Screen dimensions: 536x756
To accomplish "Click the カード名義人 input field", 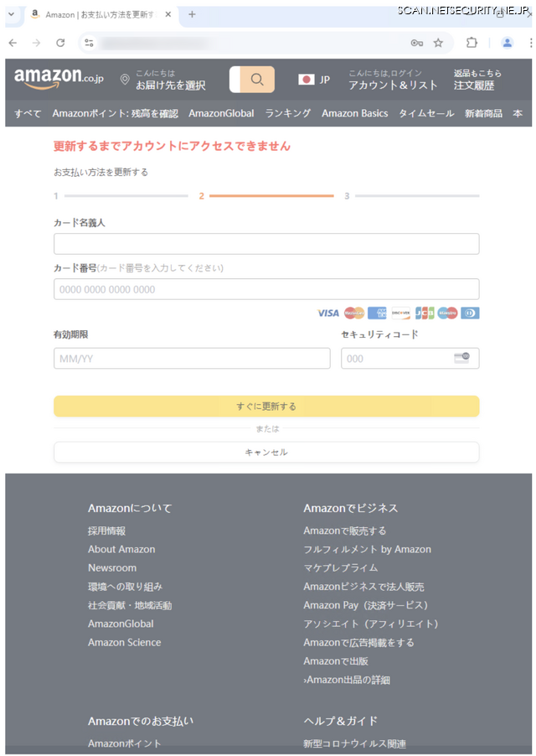I will [266, 244].
